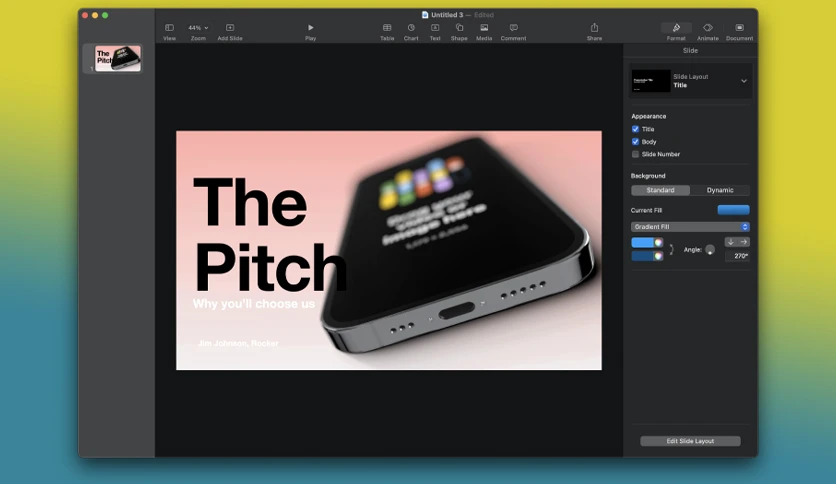This screenshot has width=836, height=484.
Task: Switch background to Dynamic
Action: click(x=720, y=190)
